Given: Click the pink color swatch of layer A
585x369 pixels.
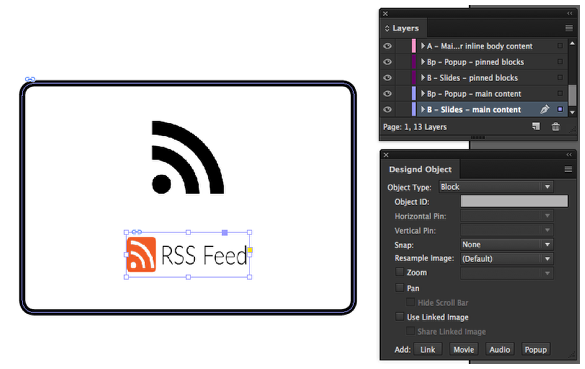Looking at the screenshot, I should point(414,46).
